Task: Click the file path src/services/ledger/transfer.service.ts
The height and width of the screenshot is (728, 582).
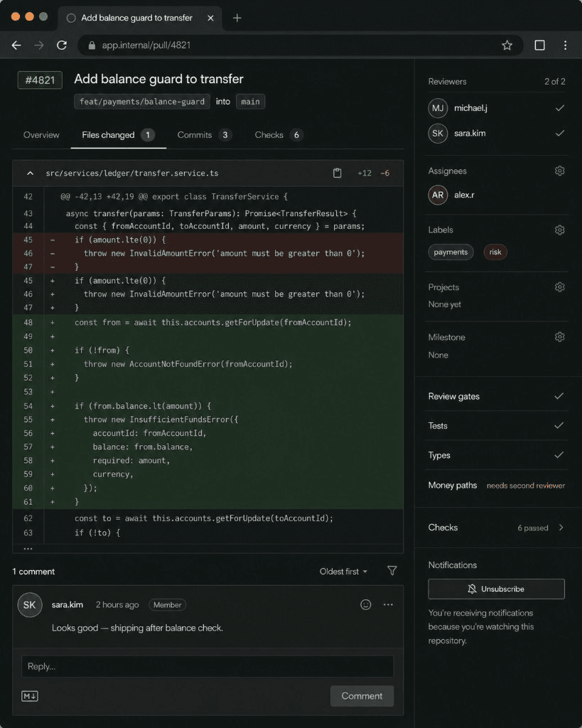Action: (x=131, y=173)
